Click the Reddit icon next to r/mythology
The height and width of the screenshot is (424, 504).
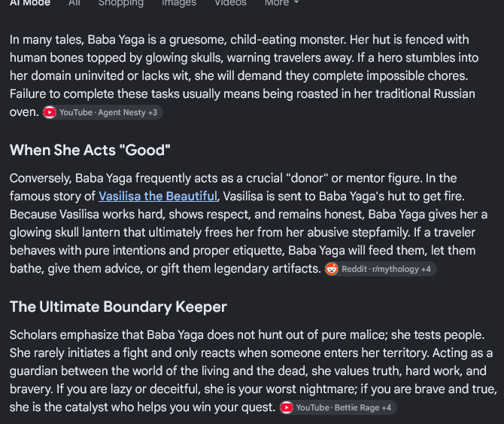click(x=332, y=269)
